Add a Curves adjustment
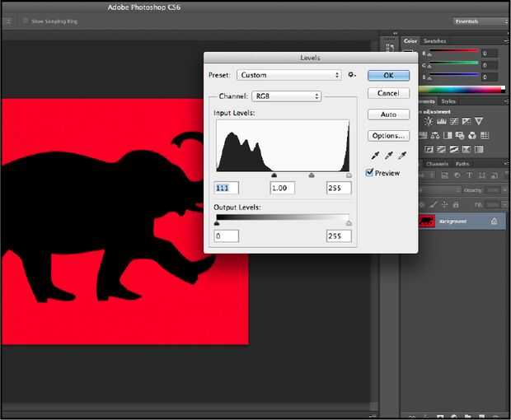Screen dimensions: 511x420 (454, 121)
